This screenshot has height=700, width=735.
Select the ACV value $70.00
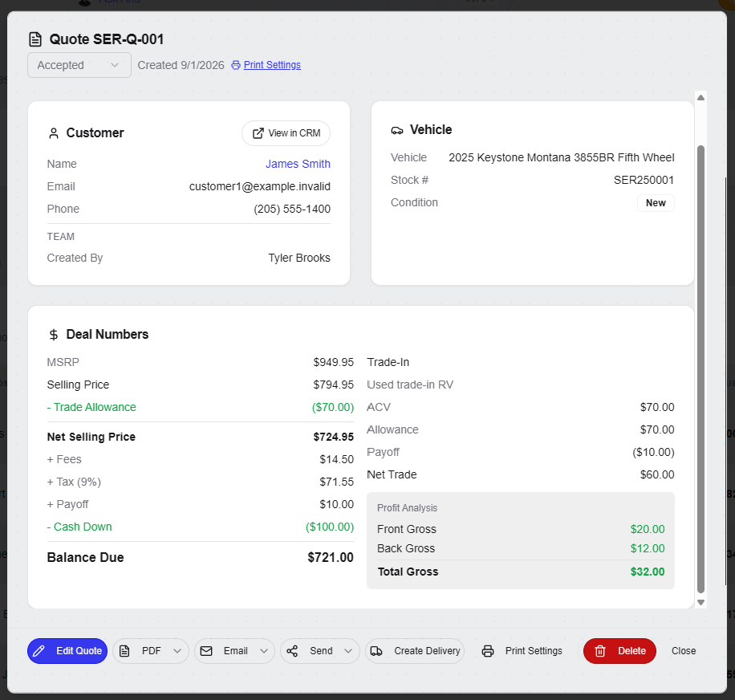tap(657, 407)
